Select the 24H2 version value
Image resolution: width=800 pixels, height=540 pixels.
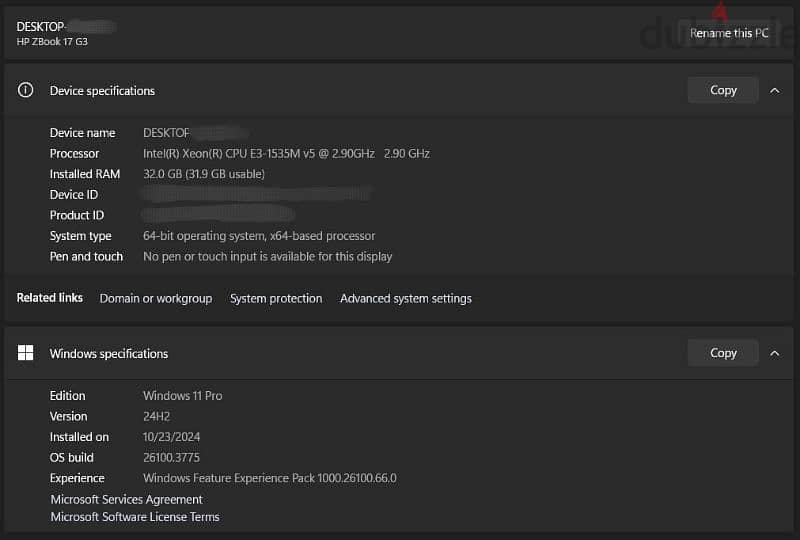157,416
